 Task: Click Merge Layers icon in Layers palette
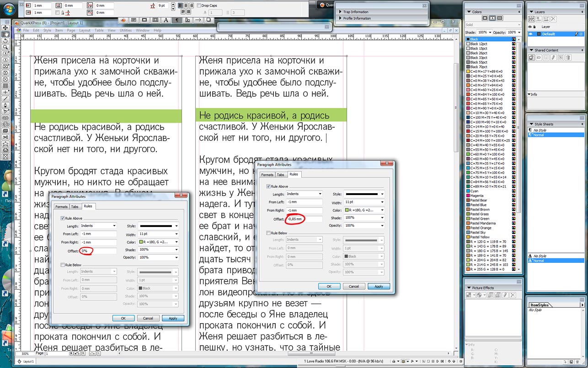click(x=546, y=19)
